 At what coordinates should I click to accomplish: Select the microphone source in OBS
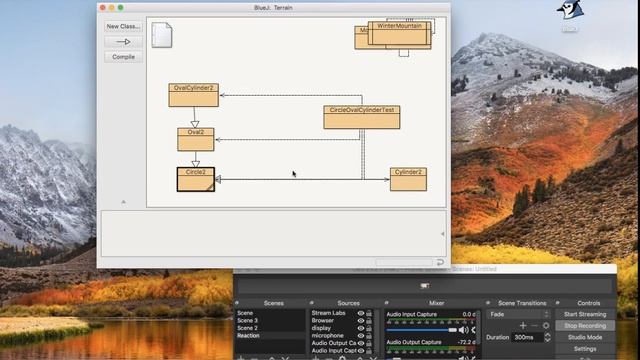(327, 336)
